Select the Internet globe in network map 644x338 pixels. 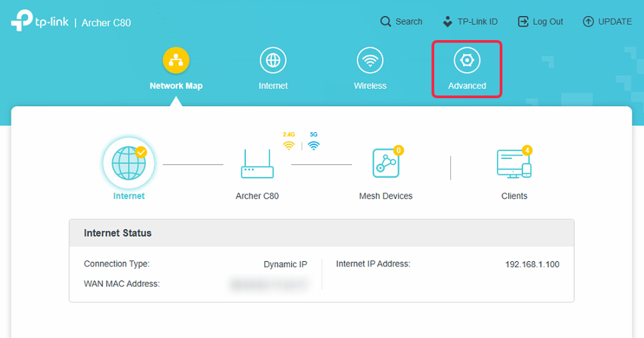click(128, 163)
